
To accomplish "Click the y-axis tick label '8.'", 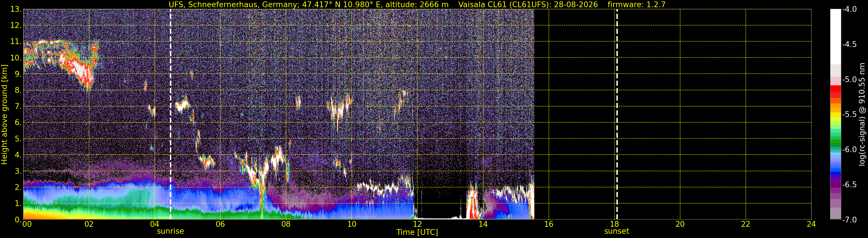I will coord(18,90).
